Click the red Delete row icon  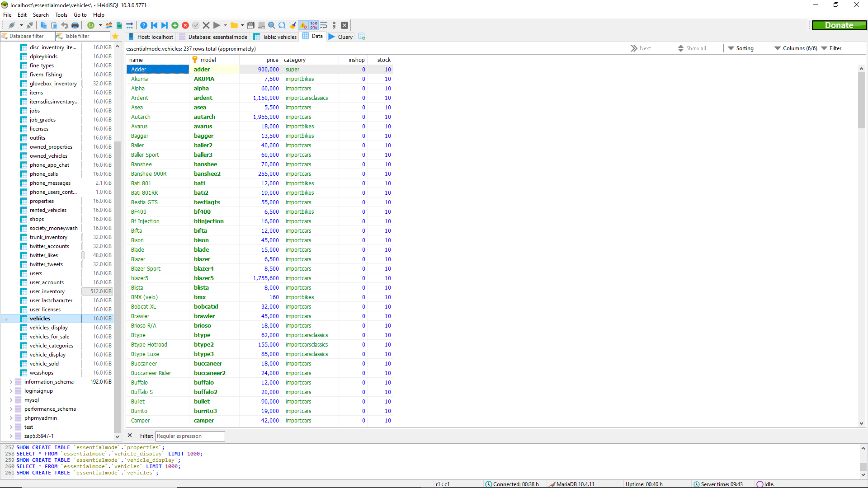pos(185,25)
